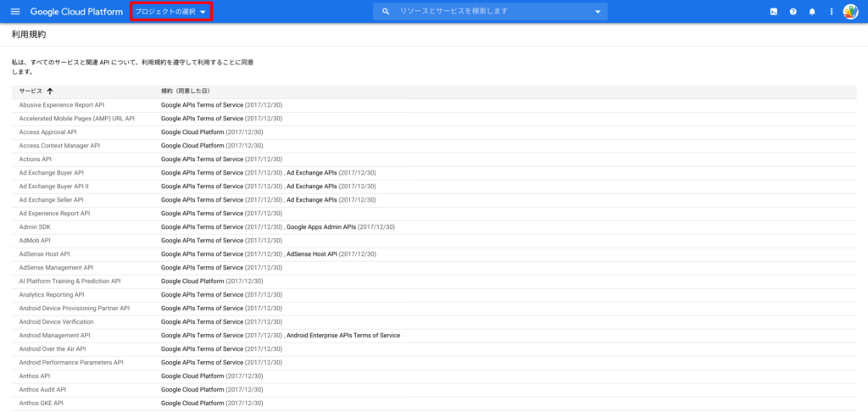Open Google Cloud Platform terms for Access Context Manager API
This screenshot has width=868, height=412.
[192, 146]
